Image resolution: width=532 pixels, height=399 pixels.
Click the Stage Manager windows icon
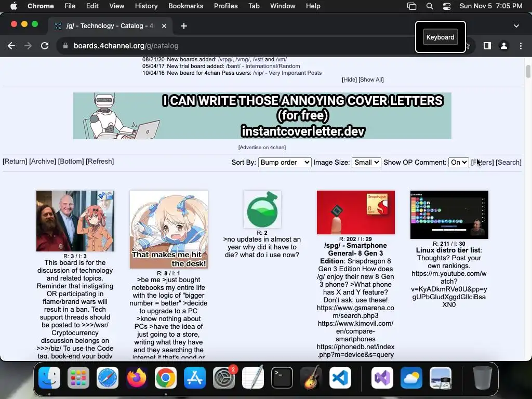tap(411, 6)
